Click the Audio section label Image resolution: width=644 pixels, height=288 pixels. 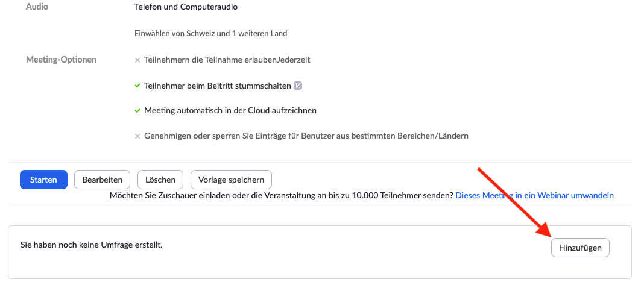[37, 7]
